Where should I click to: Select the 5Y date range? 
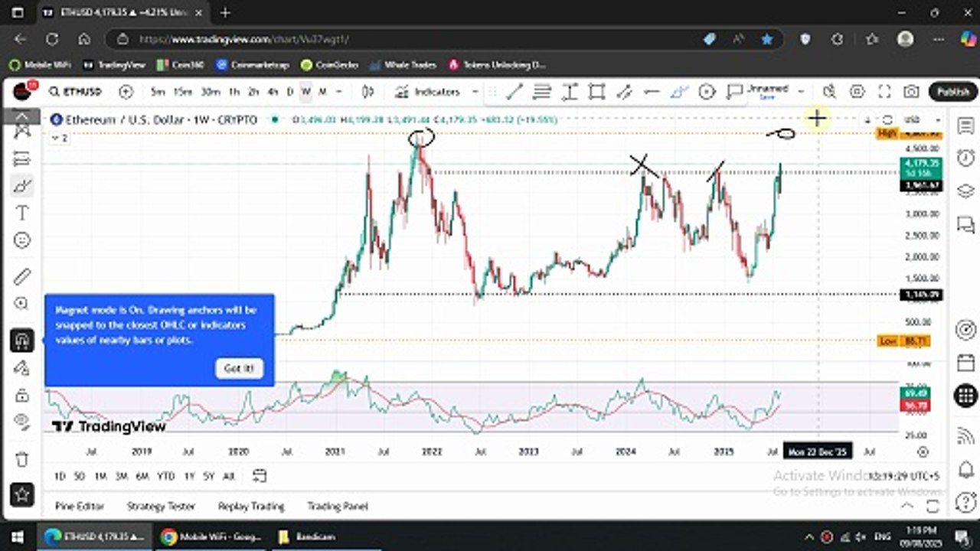pyautogui.click(x=209, y=476)
